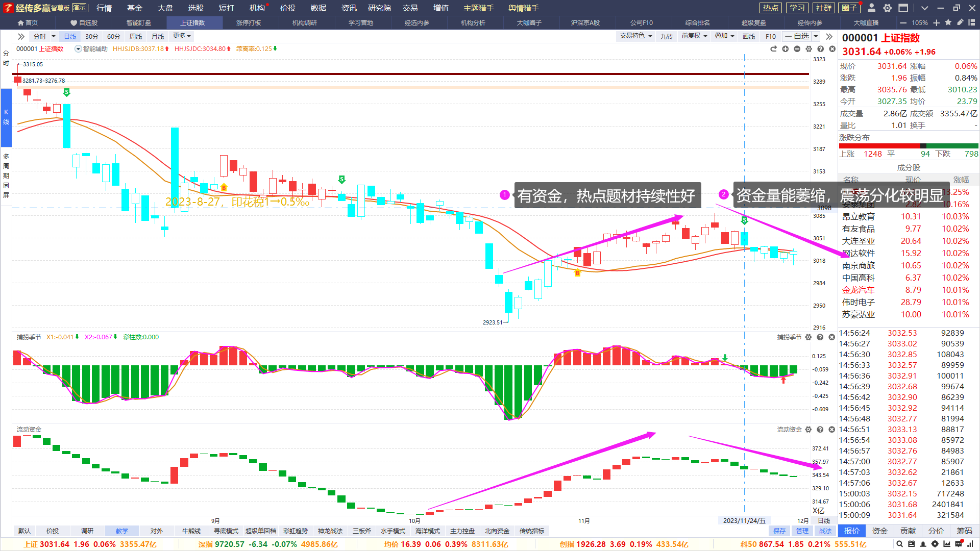Image resolution: width=980 pixels, height=551 pixels.
Task: Click the 热点 button
Action: point(771,8)
